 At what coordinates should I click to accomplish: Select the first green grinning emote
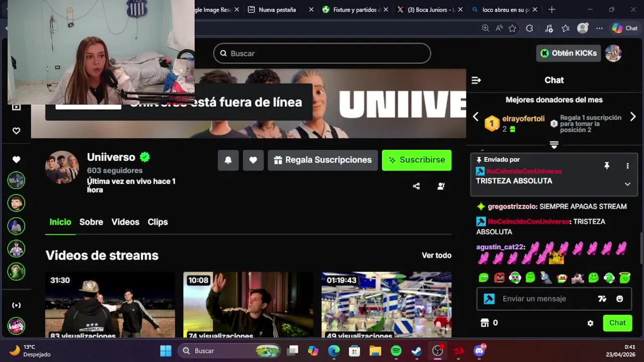pyautogui.click(x=484, y=278)
